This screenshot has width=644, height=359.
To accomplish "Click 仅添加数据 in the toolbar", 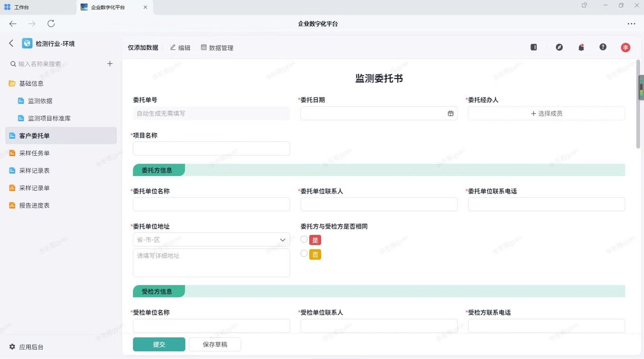I will tap(143, 48).
